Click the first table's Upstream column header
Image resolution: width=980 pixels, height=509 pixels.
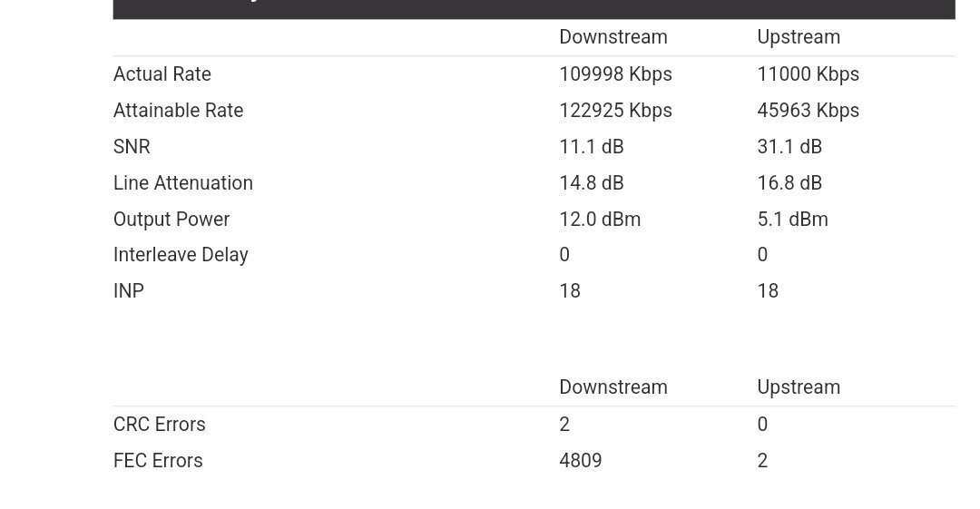pyautogui.click(x=799, y=37)
